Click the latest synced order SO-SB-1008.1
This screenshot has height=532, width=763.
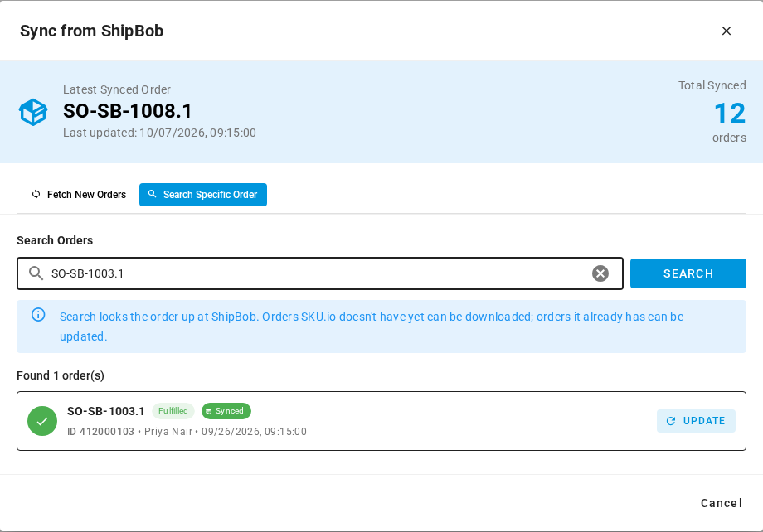tap(128, 111)
